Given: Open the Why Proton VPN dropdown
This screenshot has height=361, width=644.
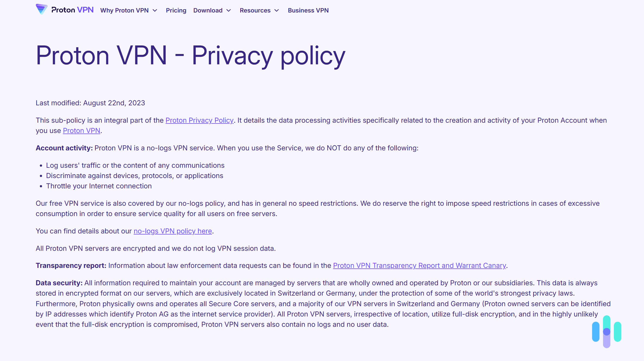Looking at the screenshot, I should tap(125, 10).
